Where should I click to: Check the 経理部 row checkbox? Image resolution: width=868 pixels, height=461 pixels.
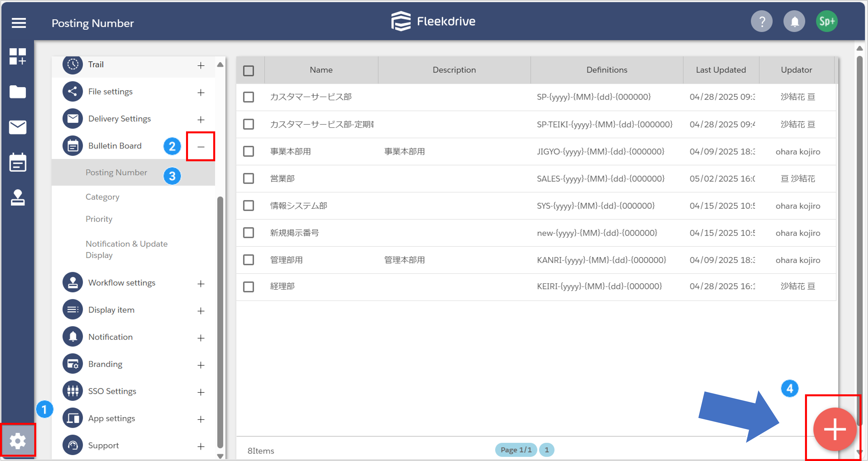pyautogui.click(x=248, y=287)
